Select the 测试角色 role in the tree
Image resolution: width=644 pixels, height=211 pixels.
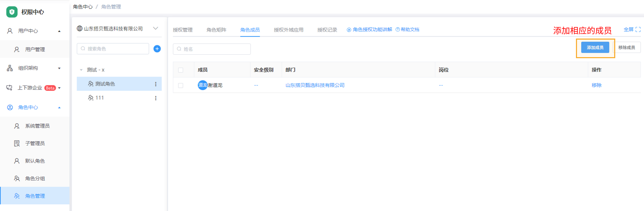(x=119, y=84)
